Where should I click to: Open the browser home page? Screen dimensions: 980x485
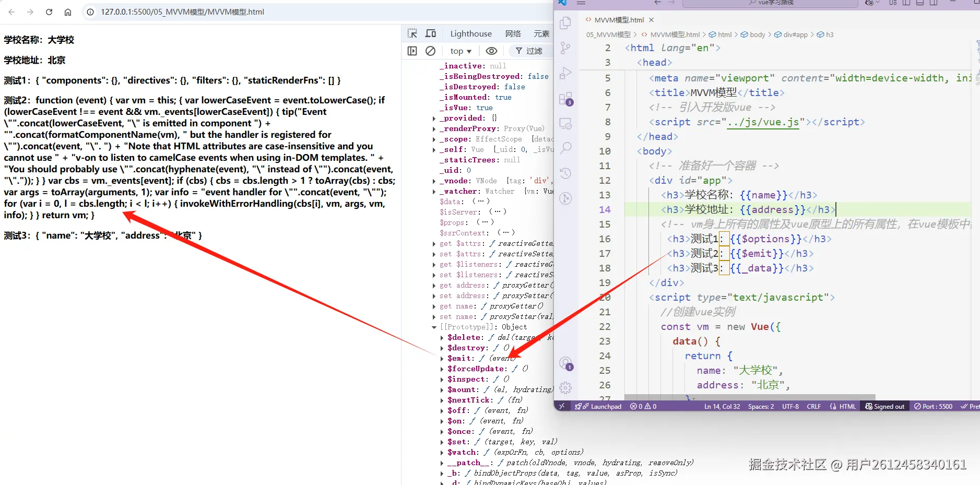[68, 11]
